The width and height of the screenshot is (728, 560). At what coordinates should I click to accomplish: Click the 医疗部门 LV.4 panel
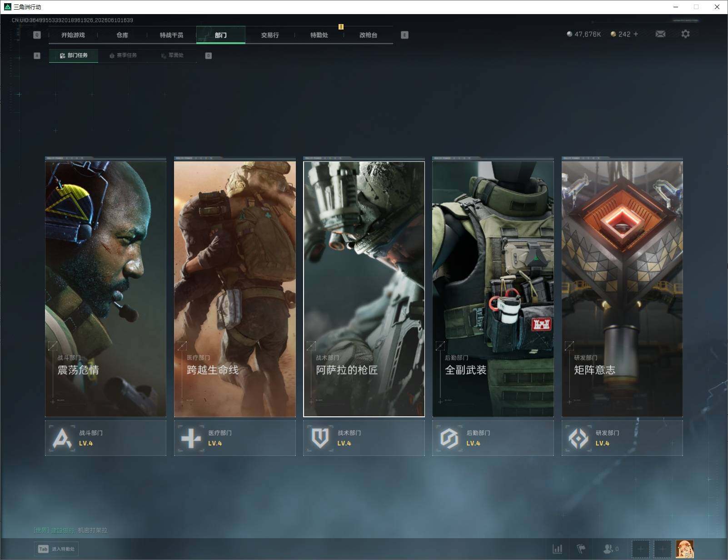pyautogui.click(x=235, y=438)
